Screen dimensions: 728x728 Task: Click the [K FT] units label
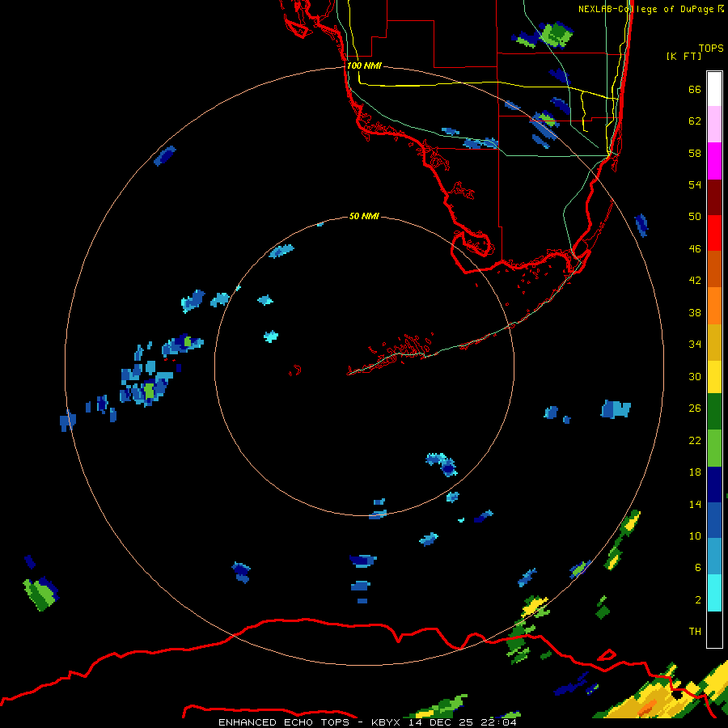pyautogui.click(x=684, y=56)
